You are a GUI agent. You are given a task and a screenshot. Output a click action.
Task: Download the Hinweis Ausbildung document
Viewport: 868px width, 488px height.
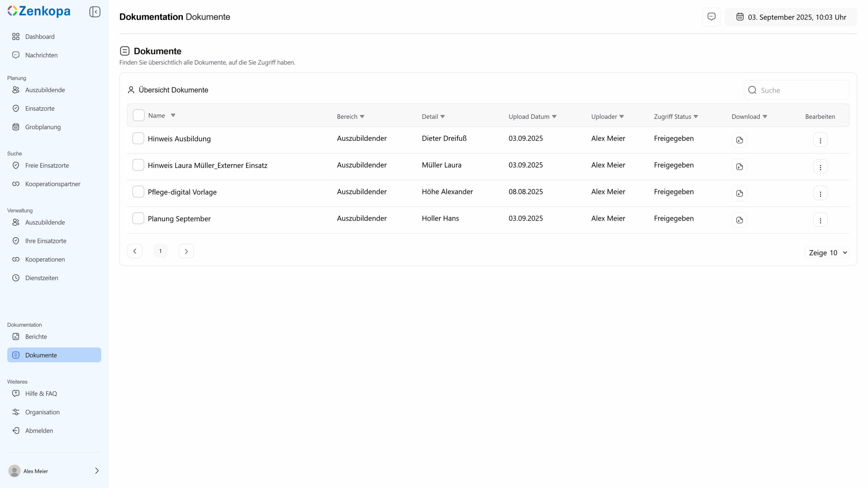click(739, 140)
